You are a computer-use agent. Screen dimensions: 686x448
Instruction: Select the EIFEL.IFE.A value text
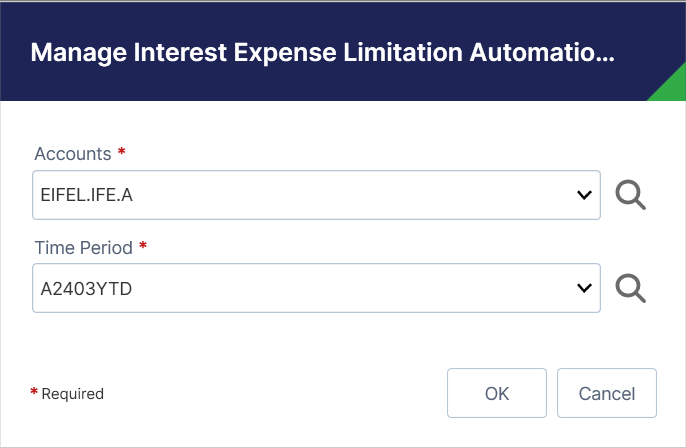coord(86,195)
